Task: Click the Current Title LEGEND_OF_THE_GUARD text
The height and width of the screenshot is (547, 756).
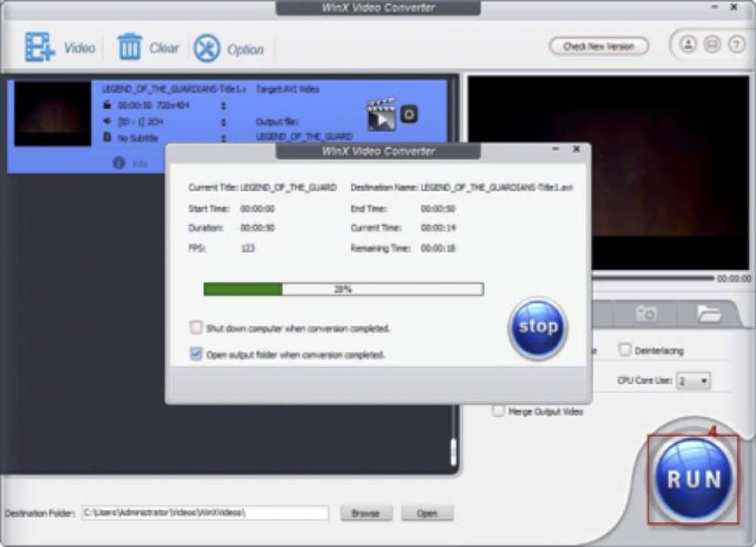Action: [x=288, y=187]
